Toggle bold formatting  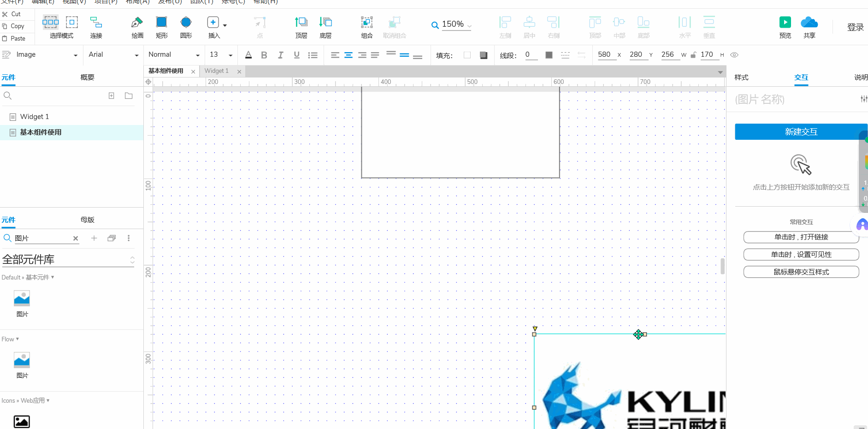tap(264, 55)
